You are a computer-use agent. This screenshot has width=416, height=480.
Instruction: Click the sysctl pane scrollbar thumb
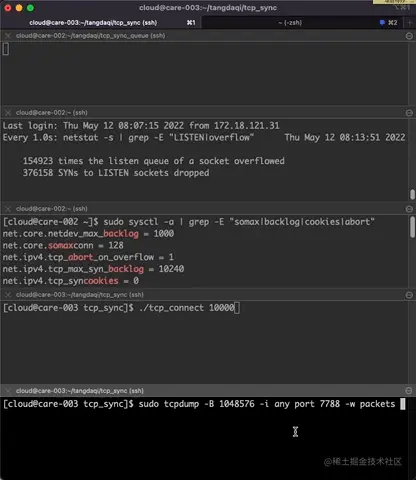412,227
